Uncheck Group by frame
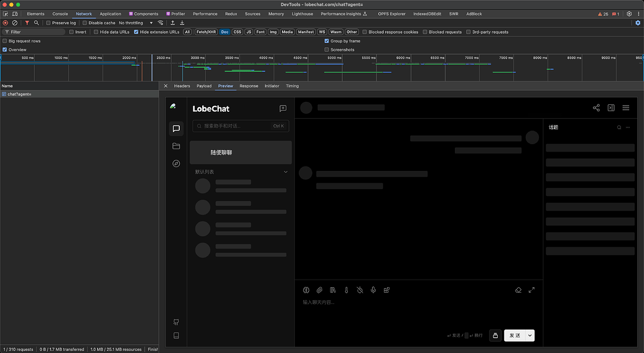The height and width of the screenshot is (353, 644). click(327, 41)
